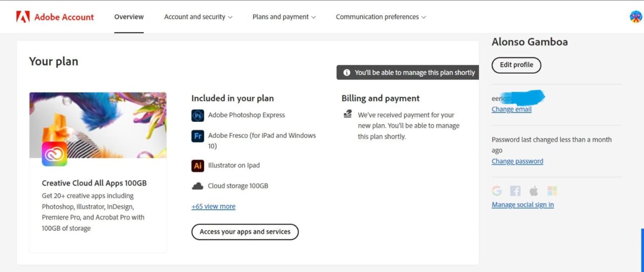Click the Creative Cloud app icon
Viewport: 644px width, 272px height.
tap(54, 154)
